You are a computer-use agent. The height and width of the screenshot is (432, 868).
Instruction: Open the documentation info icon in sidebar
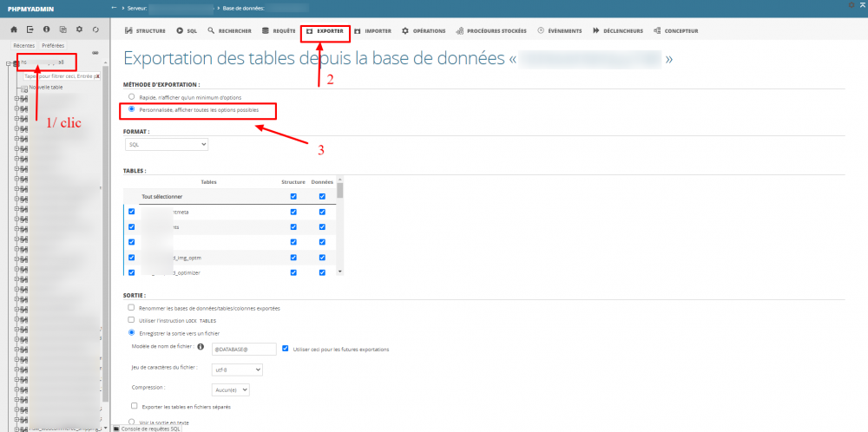pyautogui.click(x=47, y=29)
